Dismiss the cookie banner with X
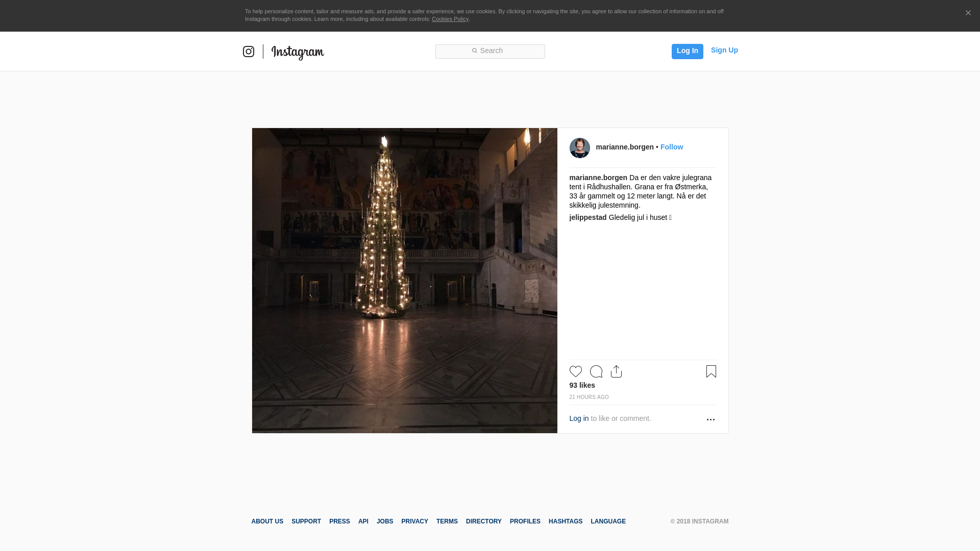 pyautogui.click(x=968, y=13)
